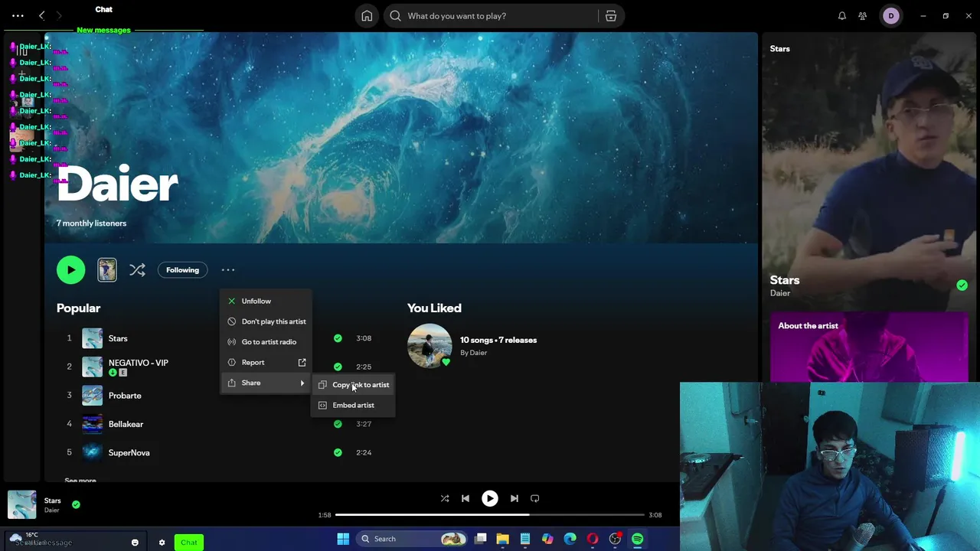
Task: Open chat settings gear icon
Action: 162,543
